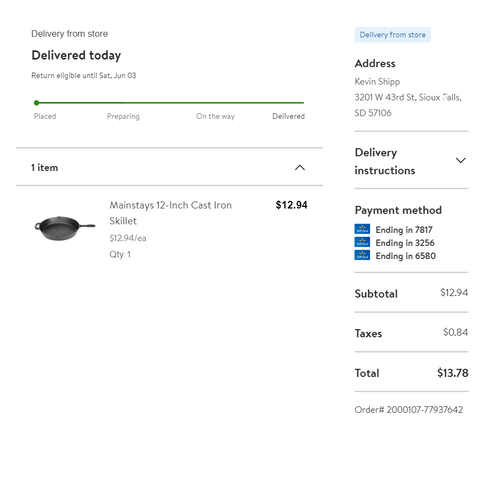Select gift card icon ending in 7817
The image size is (500, 486).
click(362, 229)
